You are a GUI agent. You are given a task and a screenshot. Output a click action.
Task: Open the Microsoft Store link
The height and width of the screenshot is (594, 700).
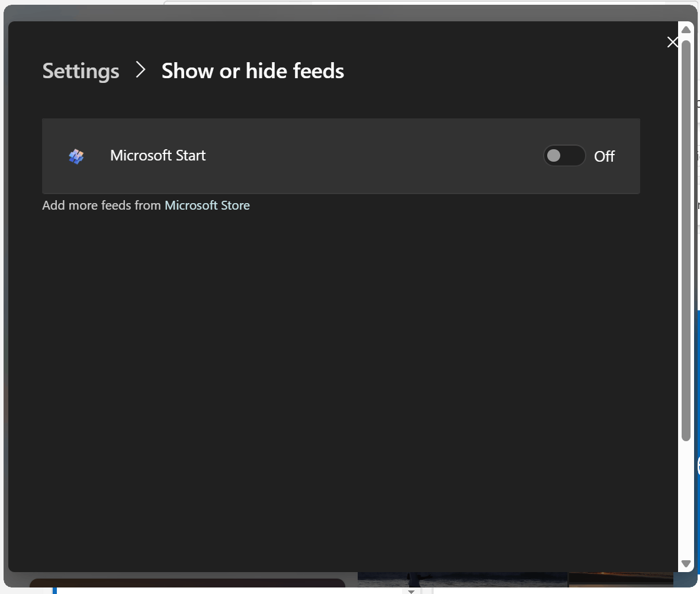(x=207, y=206)
